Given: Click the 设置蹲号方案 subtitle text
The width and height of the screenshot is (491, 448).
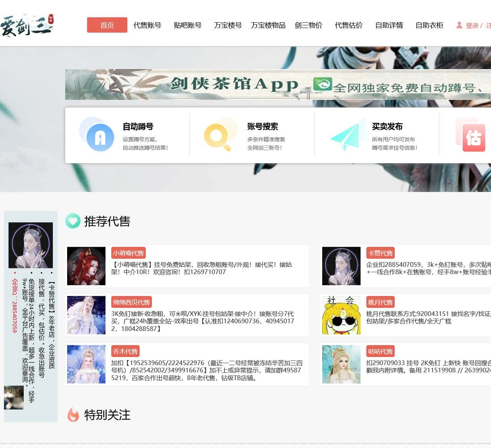Looking at the screenshot, I should click(x=140, y=139).
